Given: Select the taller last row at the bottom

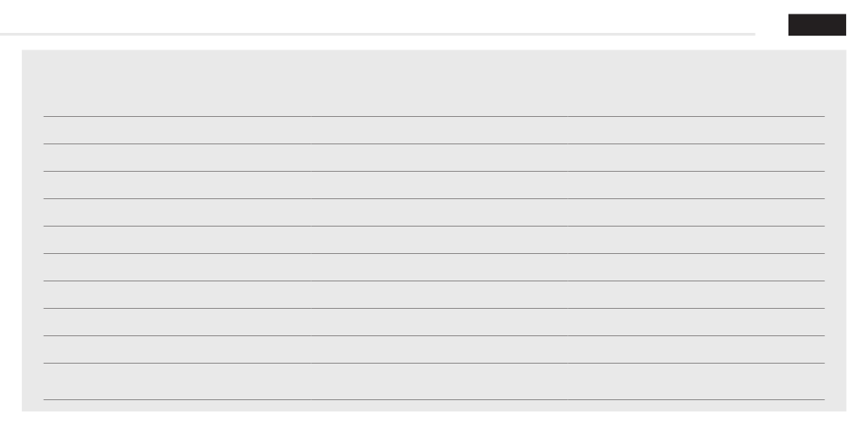Looking at the screenshot, I should [x=433, y=381].
